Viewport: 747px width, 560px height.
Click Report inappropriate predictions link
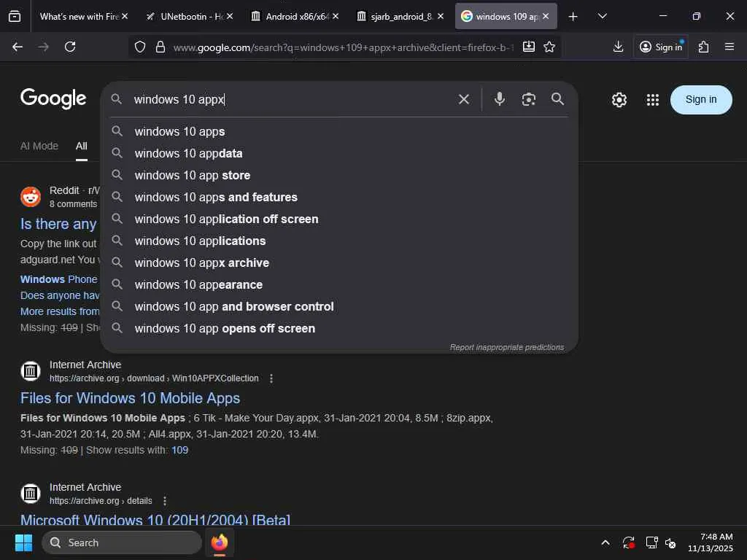click(x=507, y=347)
